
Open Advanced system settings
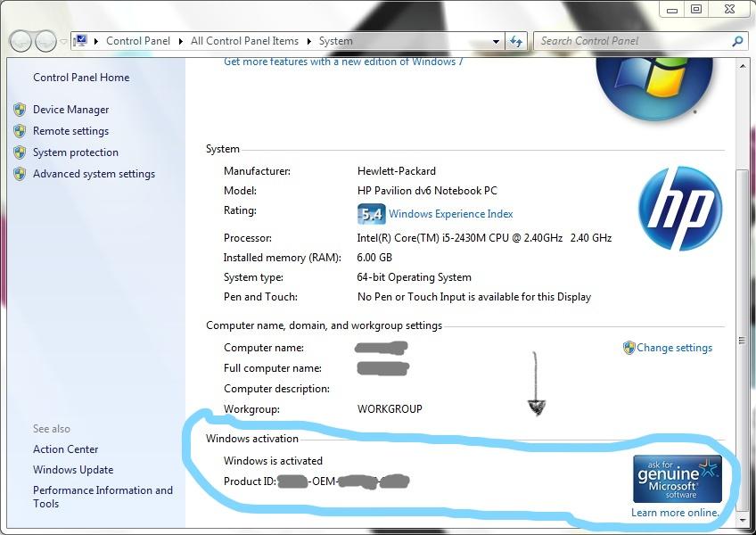pos(94,174)
